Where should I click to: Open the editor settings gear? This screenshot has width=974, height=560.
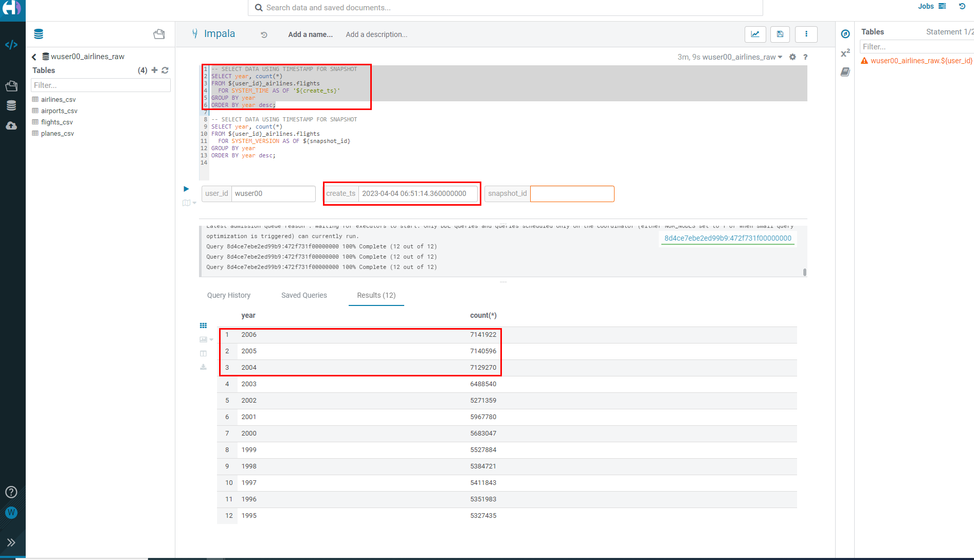(792, 57)
